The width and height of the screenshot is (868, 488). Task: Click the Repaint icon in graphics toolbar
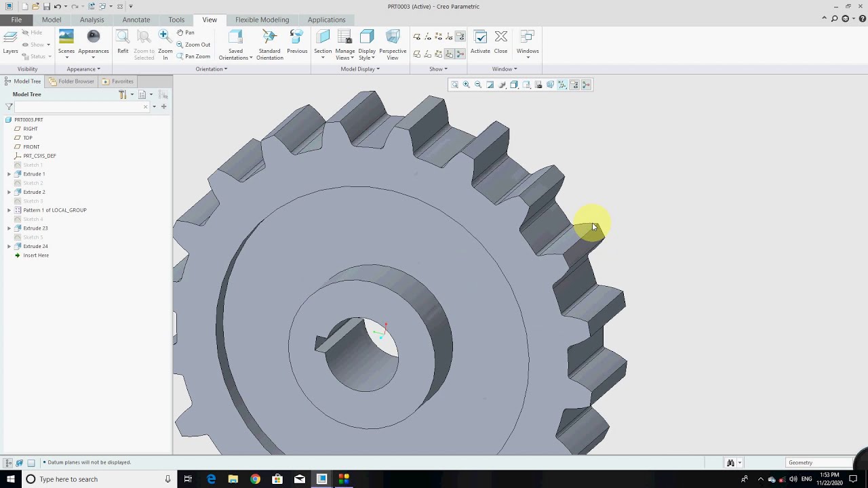click(490, 85)
